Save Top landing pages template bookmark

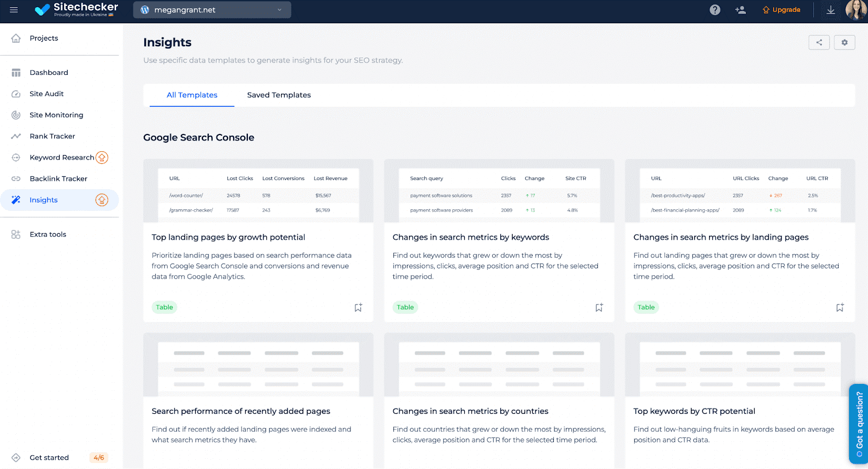point(358,307)
